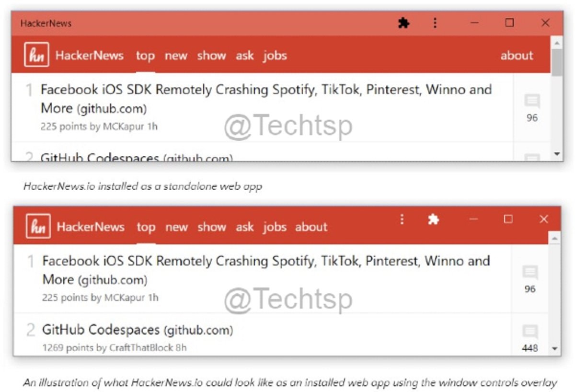This screenshot has width=575, height=392.
Task: Open the three-dot menu in upper title bar
Action: (435, 23)
